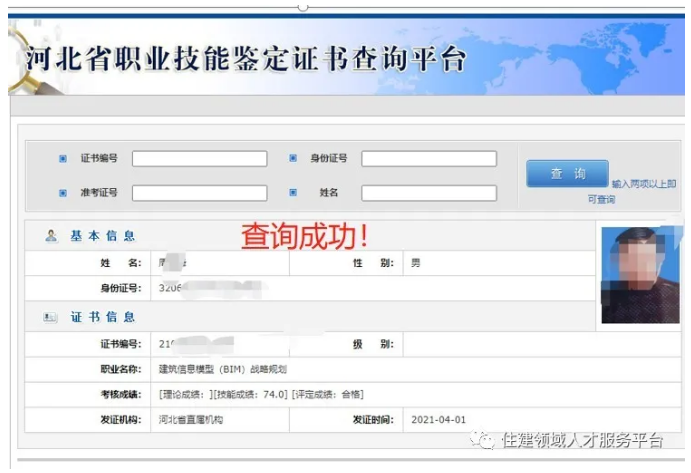Click the applicant photo thumbnail

click(640, 275)
